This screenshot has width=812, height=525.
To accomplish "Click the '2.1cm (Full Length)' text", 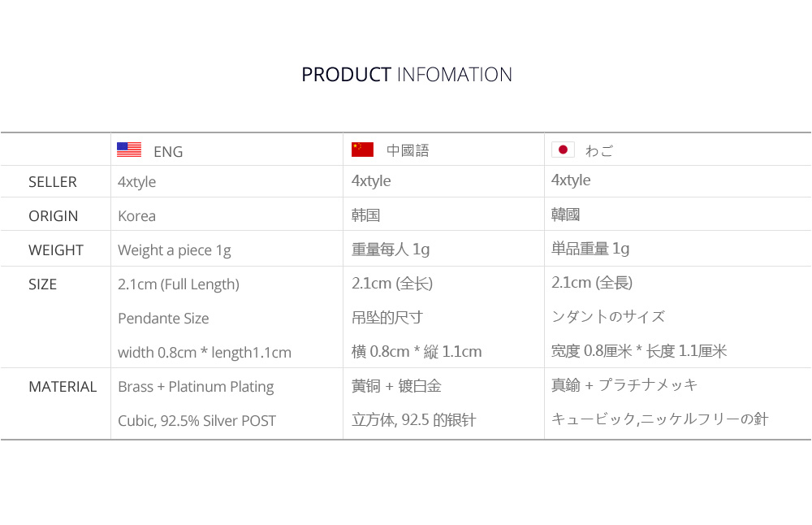I will pyautogui.click(x=179, y=284).
